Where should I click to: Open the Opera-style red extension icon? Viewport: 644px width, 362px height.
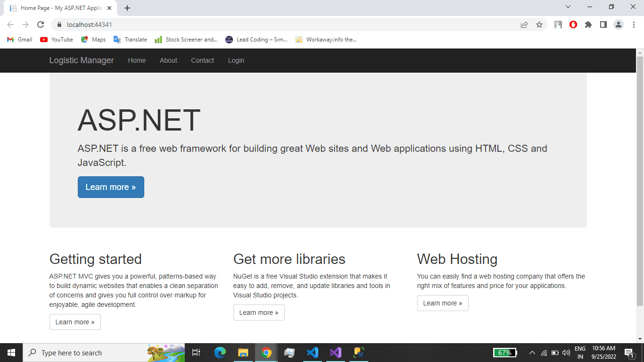(573, 25)
